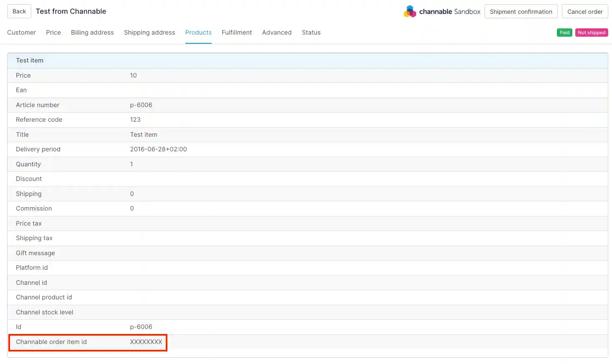The image size is (612, 364).
Task: Click the Delivery period date value
Action: pos(158,149)
